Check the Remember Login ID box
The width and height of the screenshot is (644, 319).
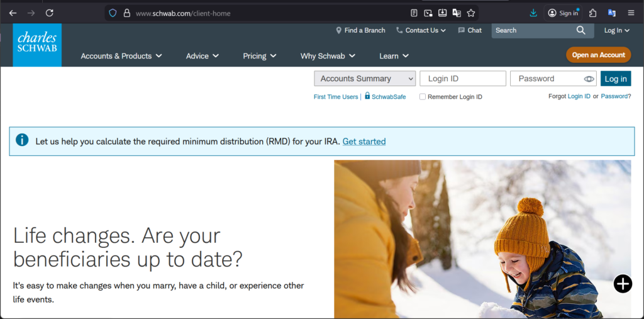tap(423, 97)
